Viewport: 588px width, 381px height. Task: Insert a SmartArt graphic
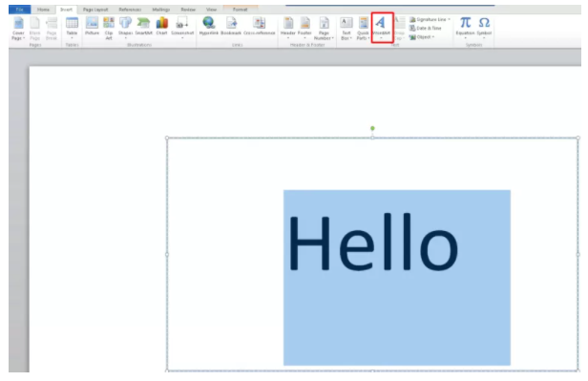coord(143,26)
